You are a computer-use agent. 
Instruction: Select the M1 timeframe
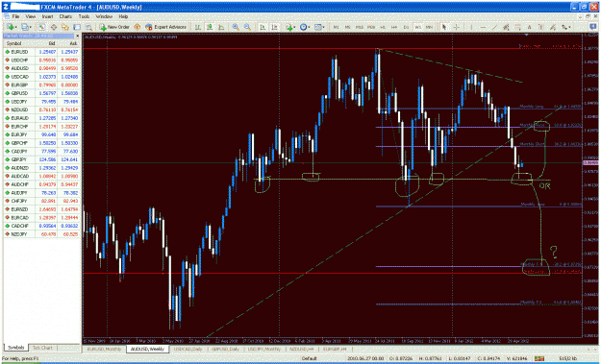[337, 27]
